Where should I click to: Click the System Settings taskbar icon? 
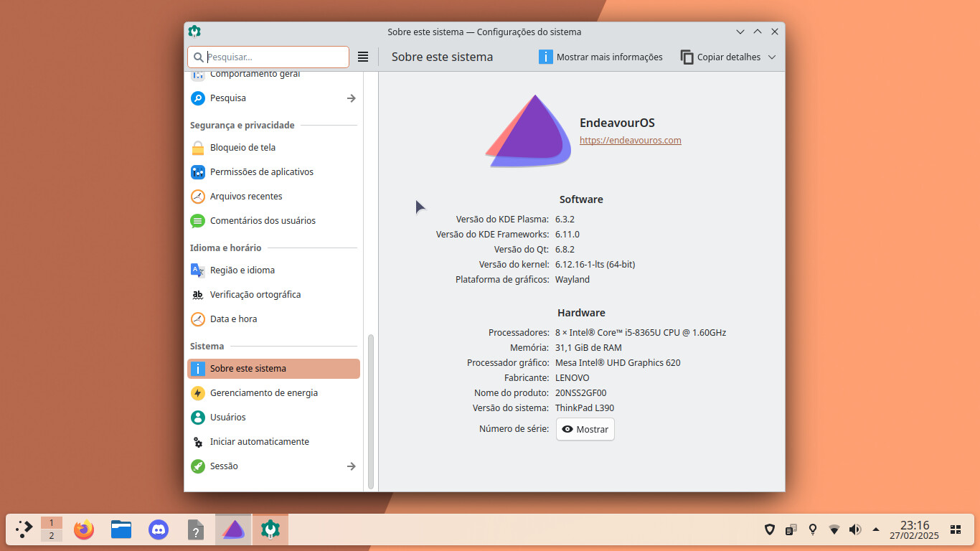pyautogui.click(x=270, y=530)
